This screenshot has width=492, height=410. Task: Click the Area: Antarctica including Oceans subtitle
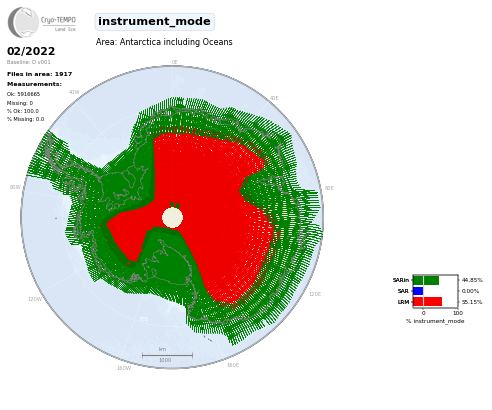pyautogui.click(x=164, y=42)
